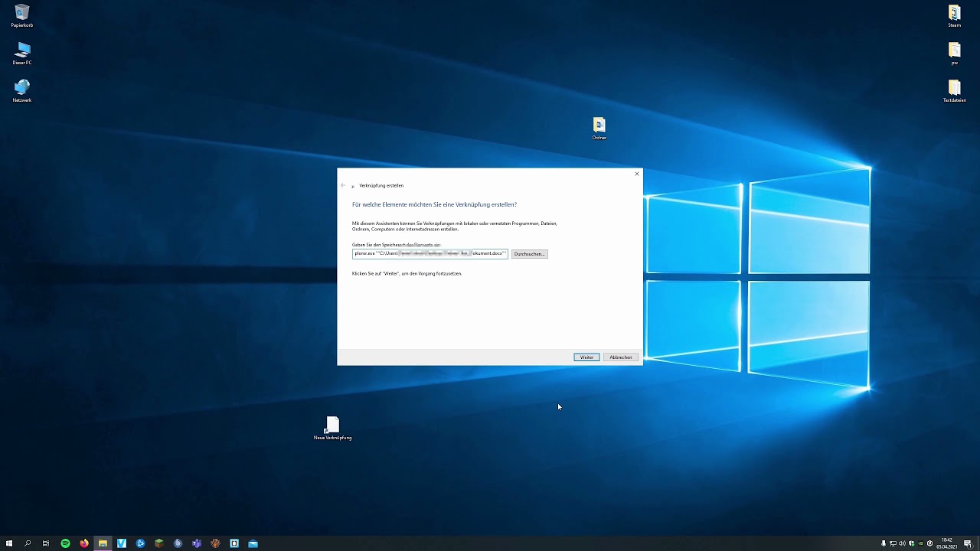Open Microsoft Teams from the taskbar
980x551 pixels.
click(x=197, y=543)
